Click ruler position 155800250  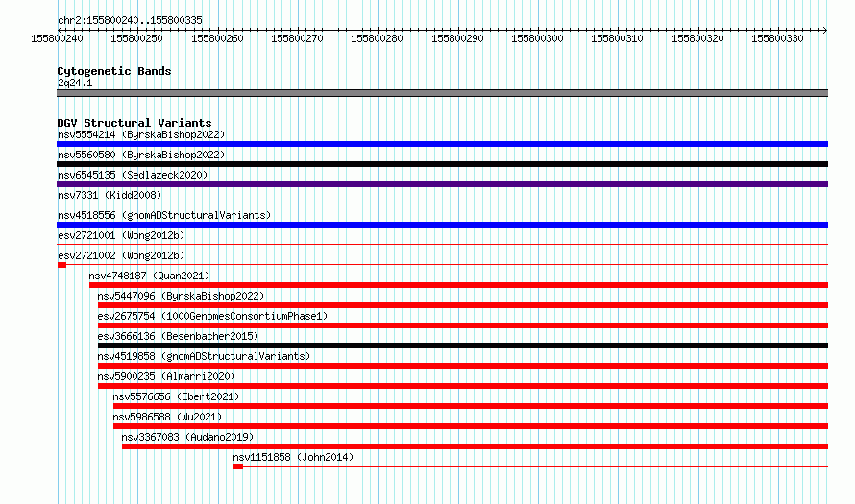(x=136, y=38)
